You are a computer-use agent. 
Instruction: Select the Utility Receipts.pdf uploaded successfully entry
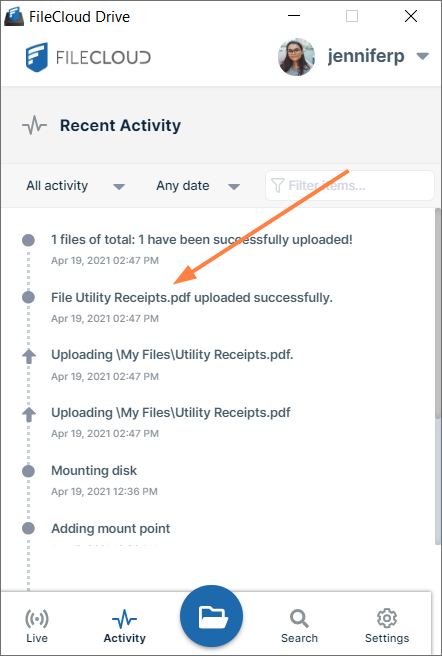click(192, 307)
